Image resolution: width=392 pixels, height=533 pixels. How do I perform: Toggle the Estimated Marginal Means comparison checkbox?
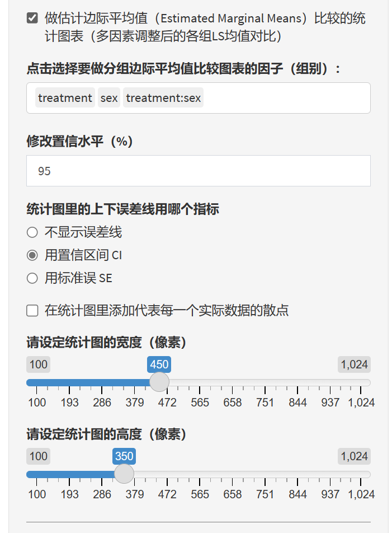click(32, 18)
